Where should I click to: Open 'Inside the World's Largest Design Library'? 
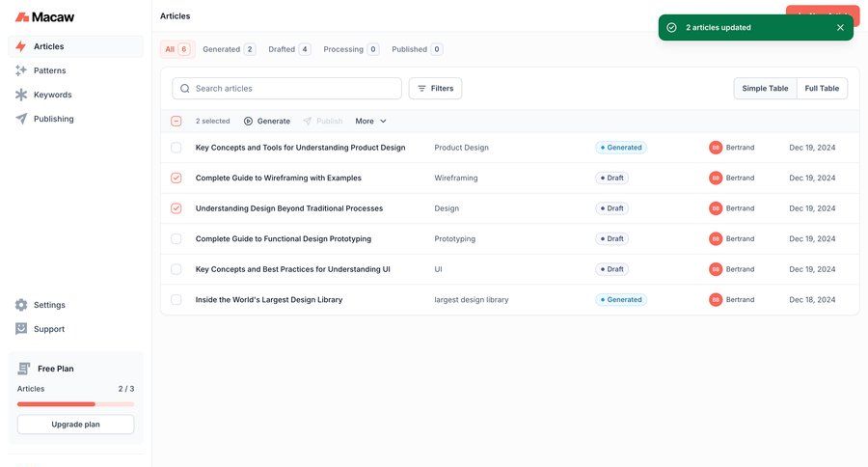click(x=269, y=300)
